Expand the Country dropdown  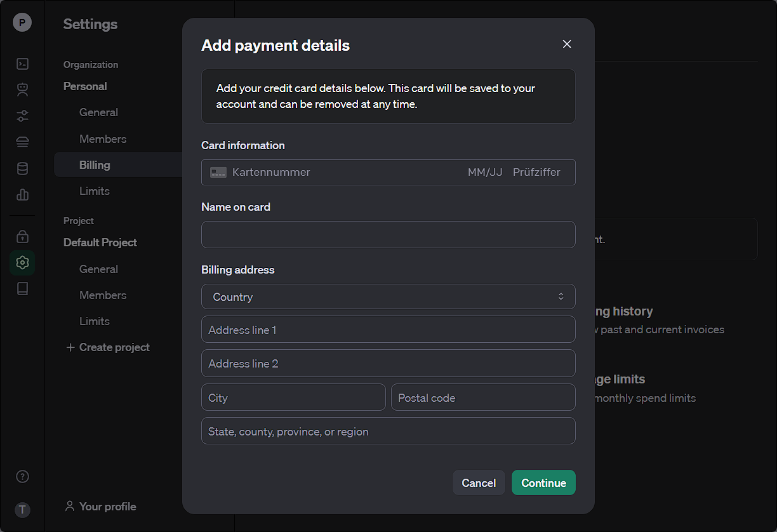[388, 296]
